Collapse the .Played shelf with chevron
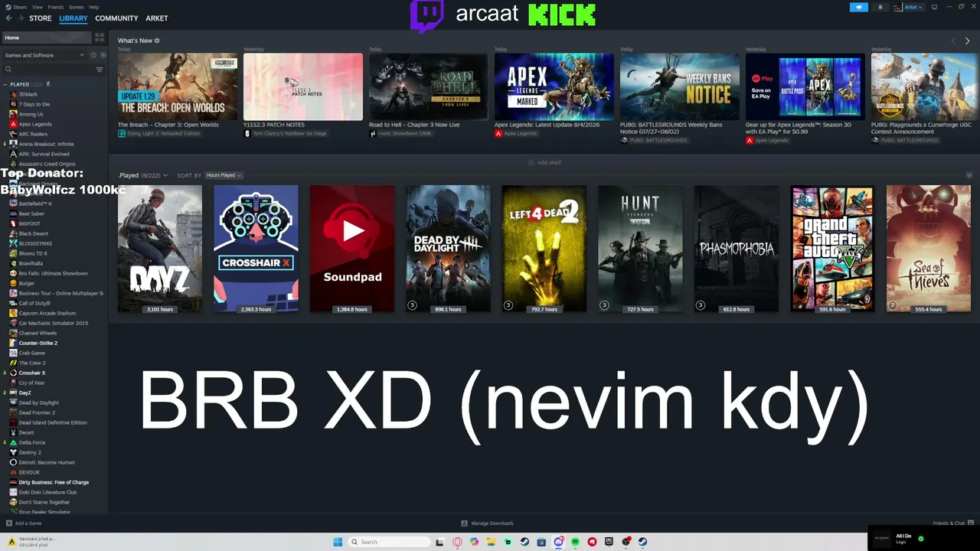980x551 pixels. coord(969,175)
